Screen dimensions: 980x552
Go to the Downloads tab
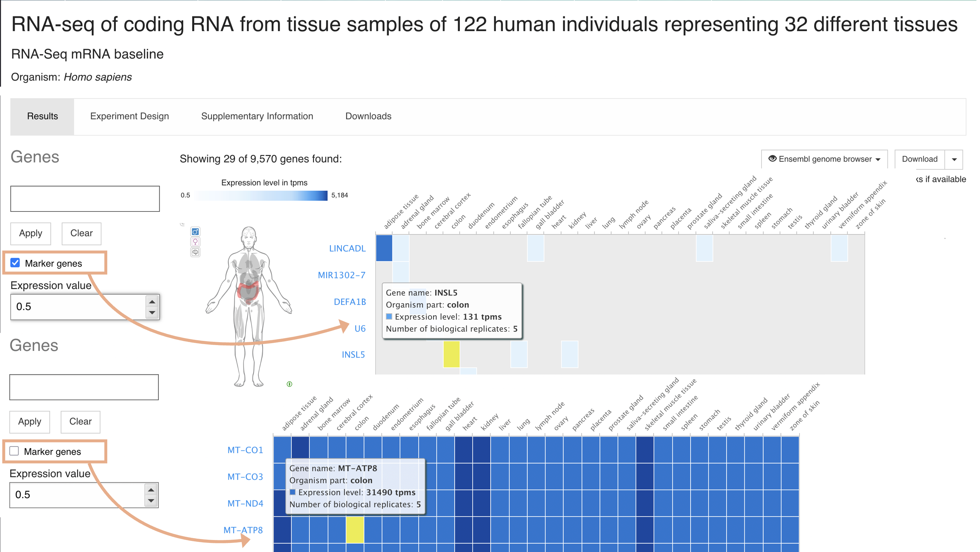point(368,116)
